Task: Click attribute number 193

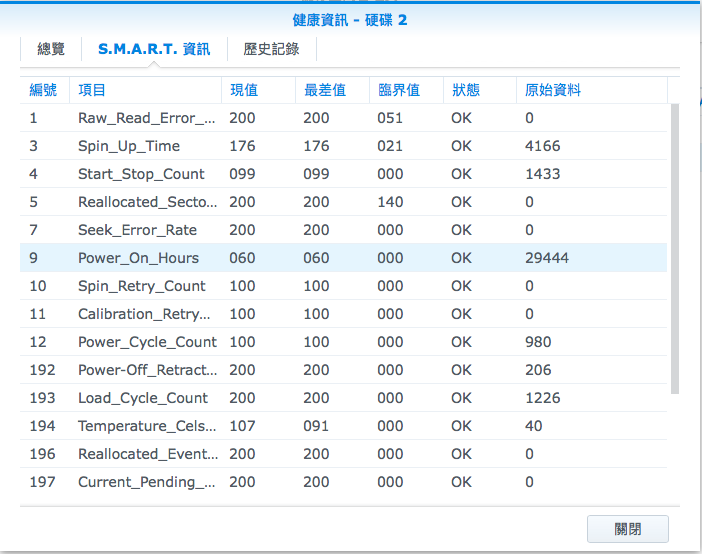Action: (43, 398)
